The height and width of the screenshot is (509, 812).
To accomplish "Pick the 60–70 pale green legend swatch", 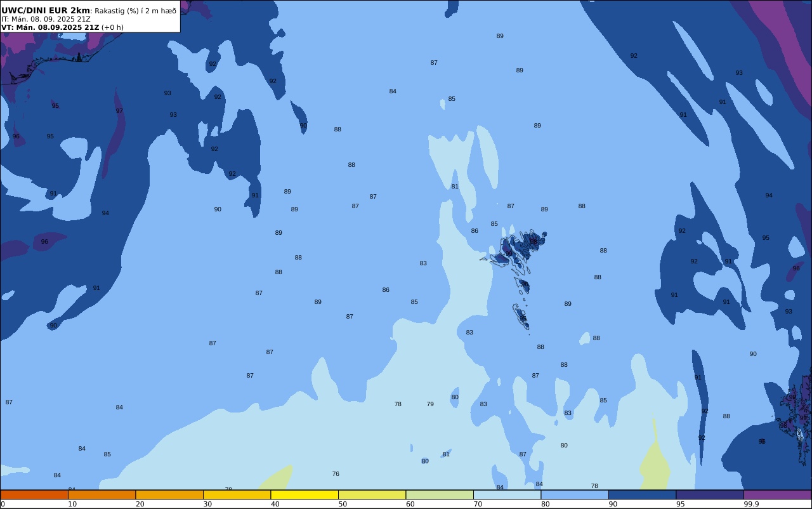I will [440, 494].
